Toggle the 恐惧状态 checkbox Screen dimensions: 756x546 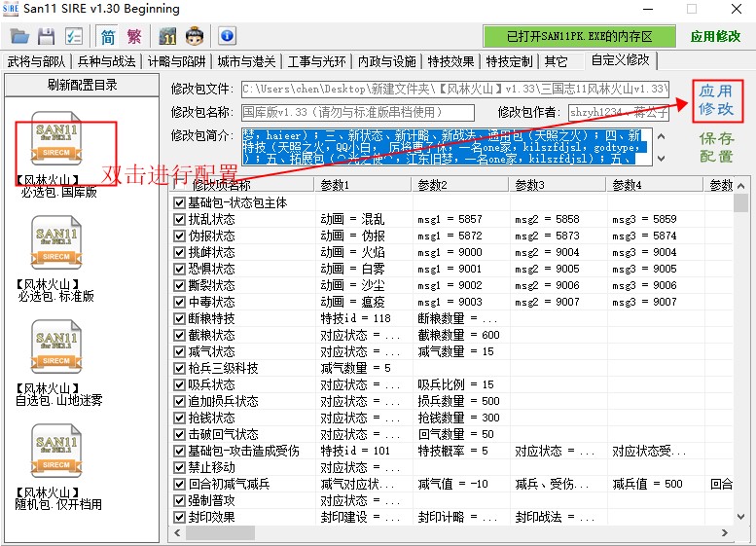(179, 269)
